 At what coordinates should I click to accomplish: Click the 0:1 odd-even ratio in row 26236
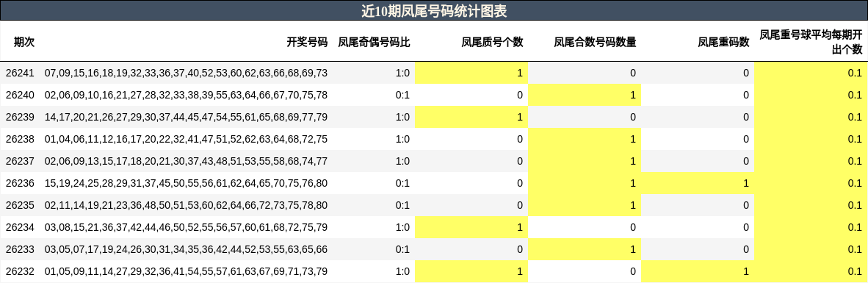click(403, 183)
